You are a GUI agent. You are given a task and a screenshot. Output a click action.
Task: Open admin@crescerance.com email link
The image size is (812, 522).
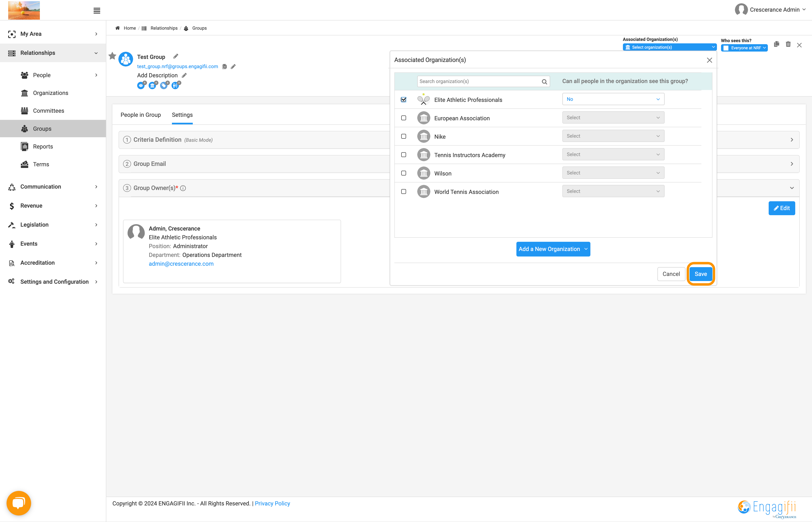[x=181, y=264]
